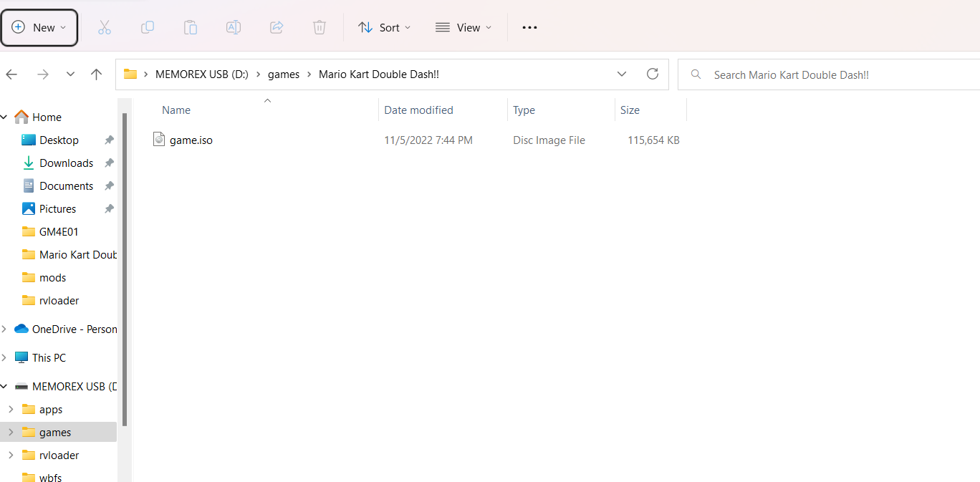Click the Desktop icon in sidebar
The width and height of the screenshot is (980, 482).
pos(29,140)
